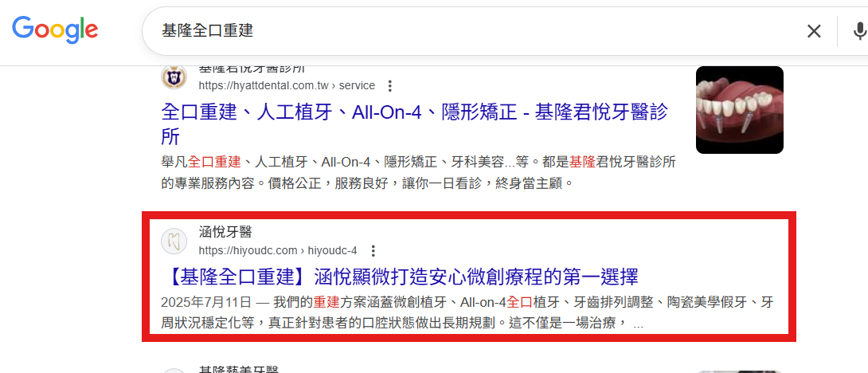Click the 基隆藝美牙醫 site name at the bottom
The height and width of the screenshot is (373, 868).
pos(239,370)
